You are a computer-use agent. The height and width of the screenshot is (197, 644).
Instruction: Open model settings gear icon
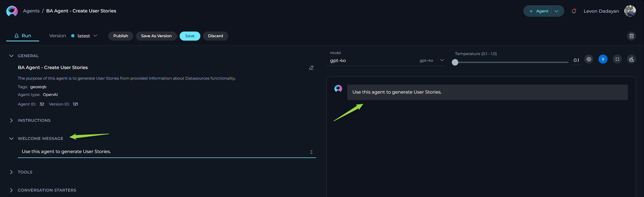tap(589, 59)
